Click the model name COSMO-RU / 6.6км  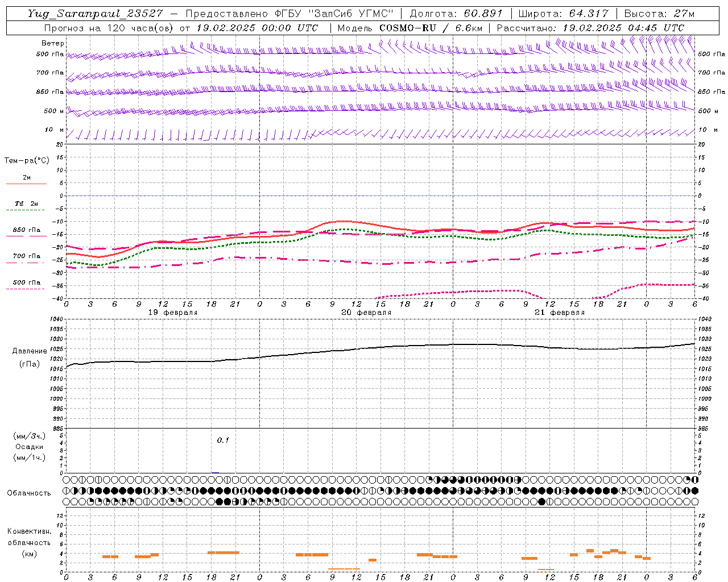tap(431, 28)
